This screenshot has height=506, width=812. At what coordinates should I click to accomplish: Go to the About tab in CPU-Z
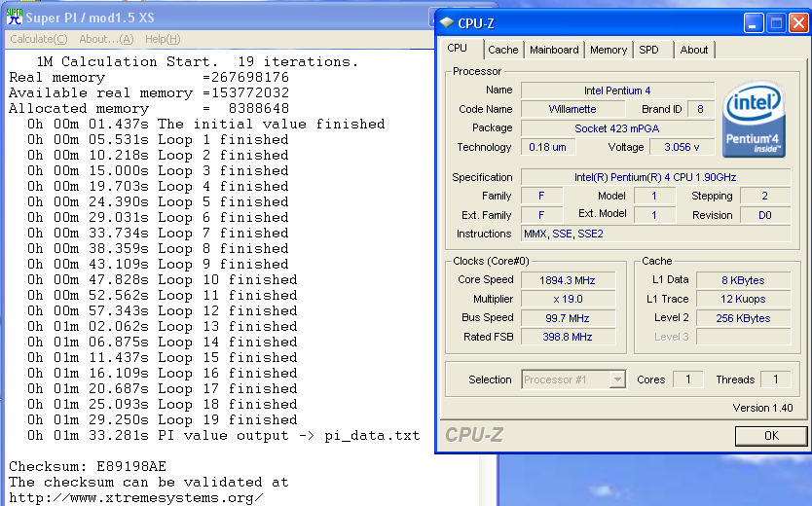[694, 50]
